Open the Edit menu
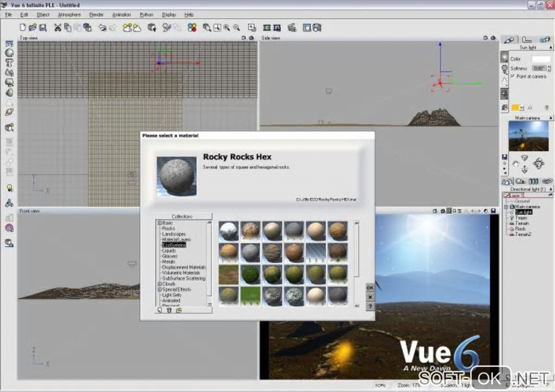The image size is (555, 392). tap(24, 15)
